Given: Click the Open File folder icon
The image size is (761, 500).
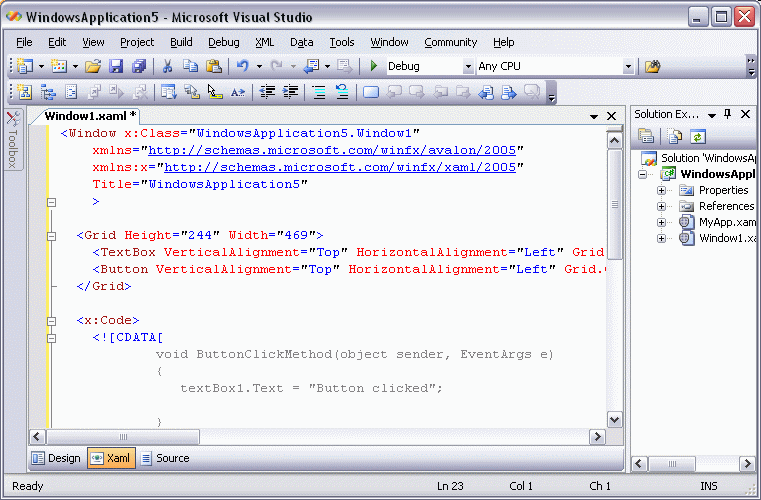Looking at the screenshot, I should 93,66.
